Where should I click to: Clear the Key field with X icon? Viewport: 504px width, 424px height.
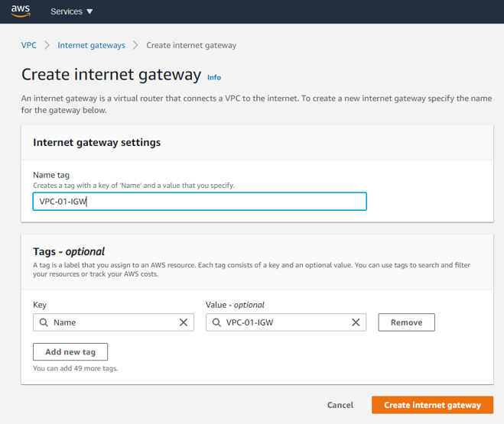point(184,322)
